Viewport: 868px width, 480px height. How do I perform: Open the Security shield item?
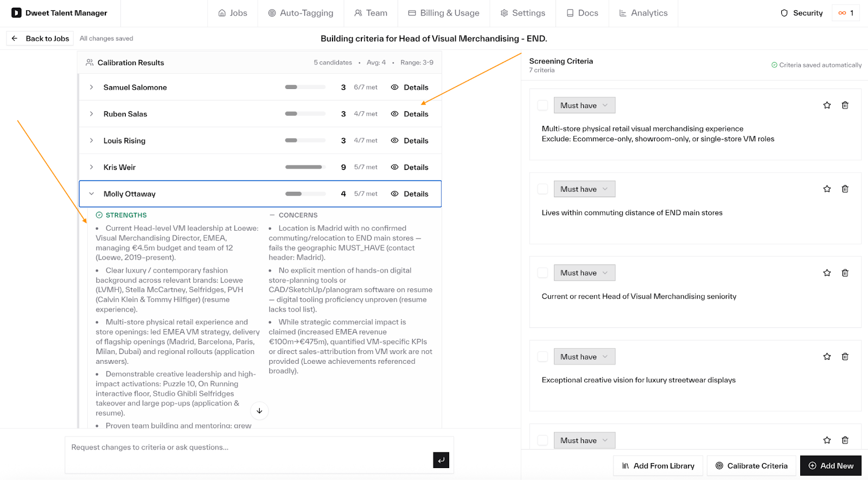point(801,13)
